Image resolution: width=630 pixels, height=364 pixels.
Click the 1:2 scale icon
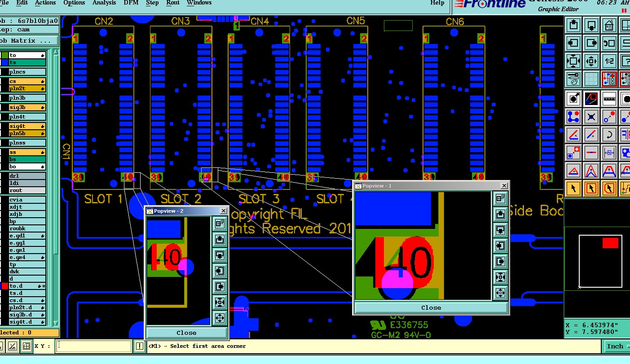click(609, 61)
